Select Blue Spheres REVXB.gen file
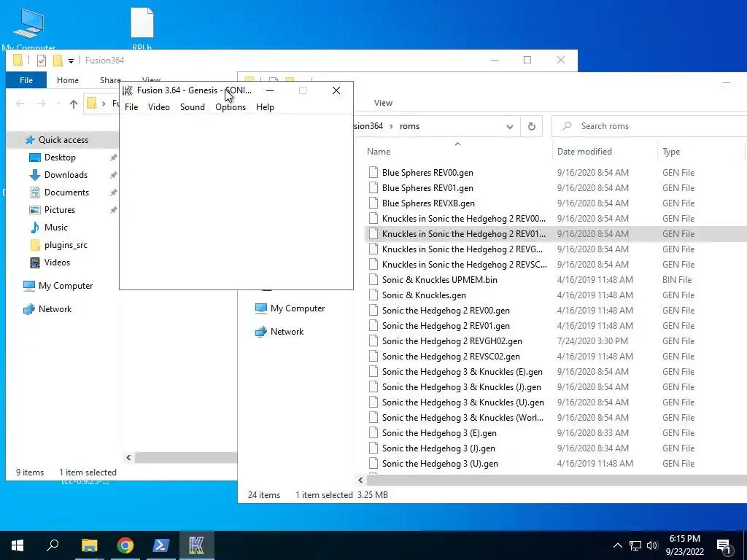This screenshot has height=560, width=747. pos(428,203)
